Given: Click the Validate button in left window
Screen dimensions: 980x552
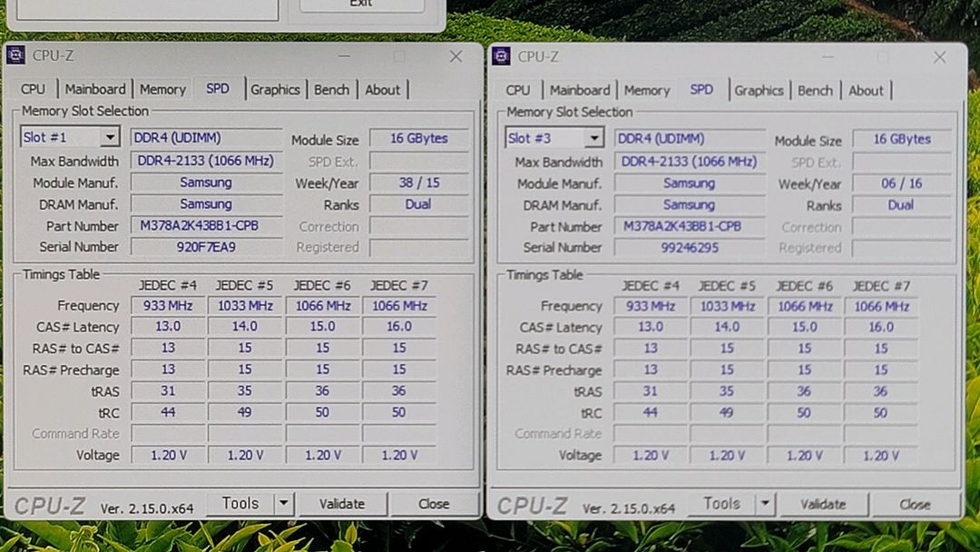Looking at the screenshot, I should (343, 503).
